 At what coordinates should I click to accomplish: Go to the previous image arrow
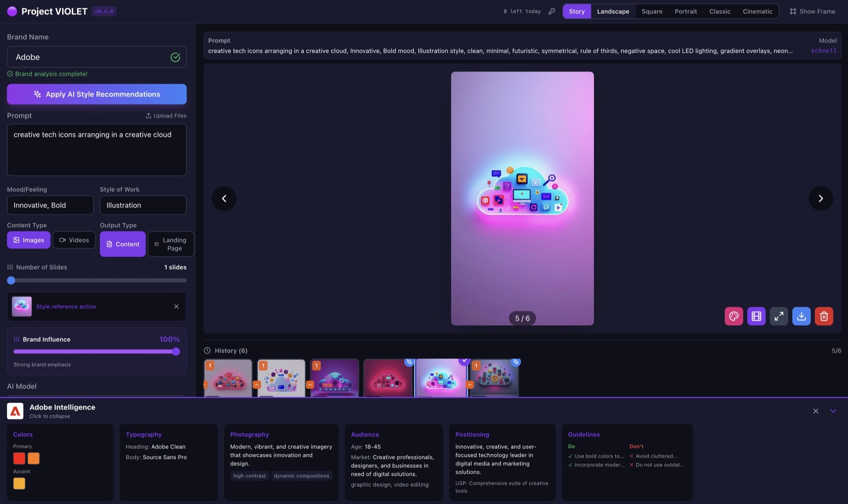click(224, 198)
